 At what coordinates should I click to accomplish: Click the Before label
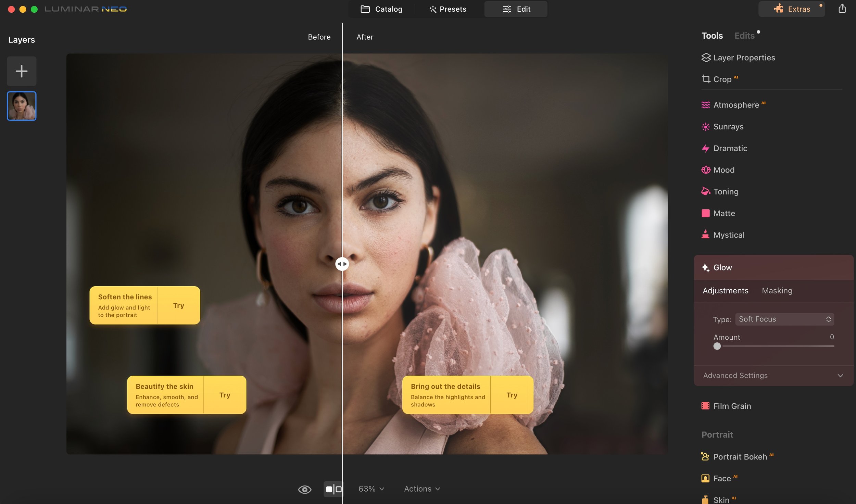(319, 37)
